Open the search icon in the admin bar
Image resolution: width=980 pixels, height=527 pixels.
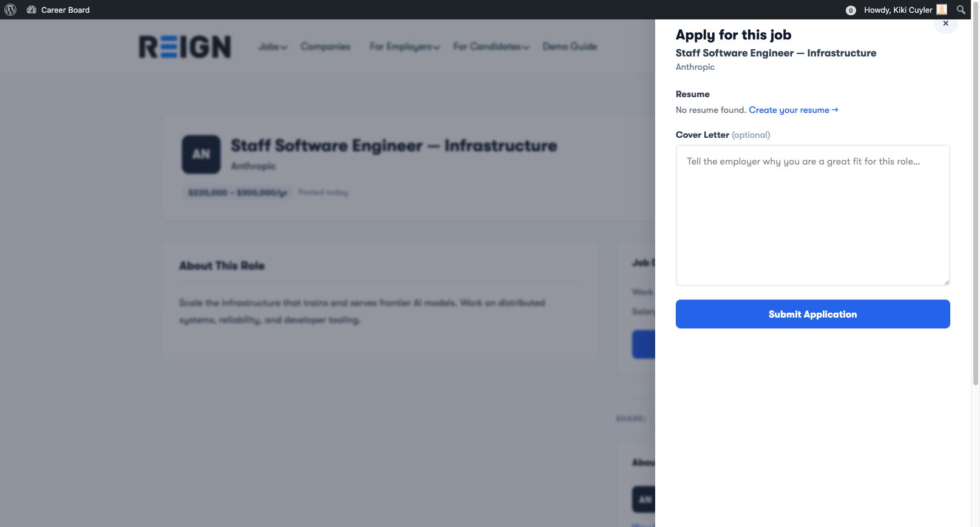(961, 10)
